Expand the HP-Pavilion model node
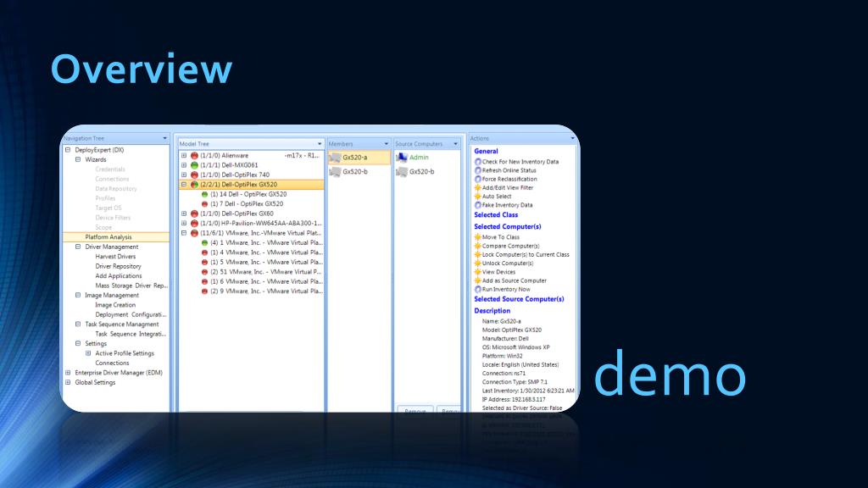868x488 pixels. 184,223
